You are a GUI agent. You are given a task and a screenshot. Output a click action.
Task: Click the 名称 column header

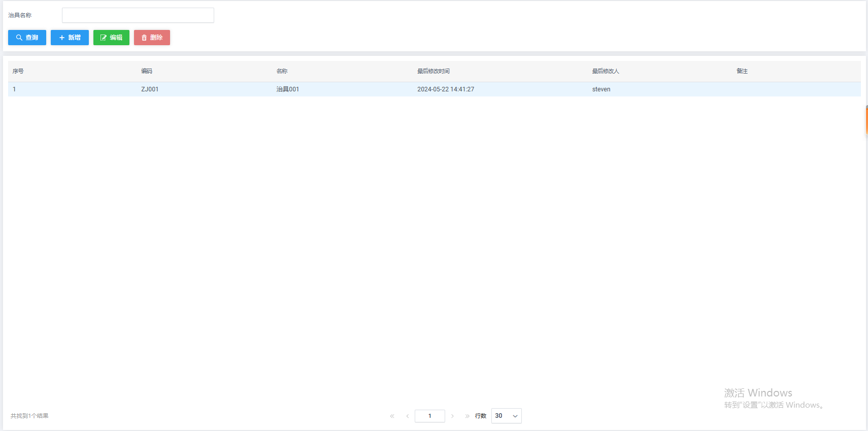[282, 71]
